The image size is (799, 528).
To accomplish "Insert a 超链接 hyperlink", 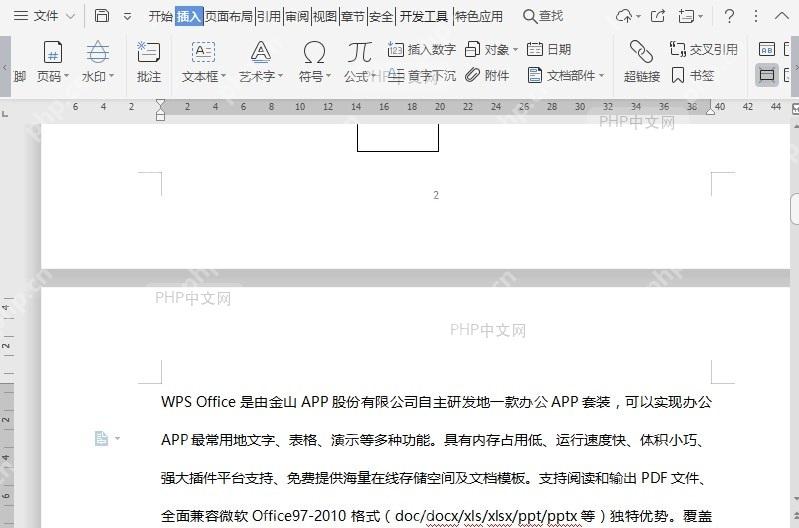I will click(642, 62).
